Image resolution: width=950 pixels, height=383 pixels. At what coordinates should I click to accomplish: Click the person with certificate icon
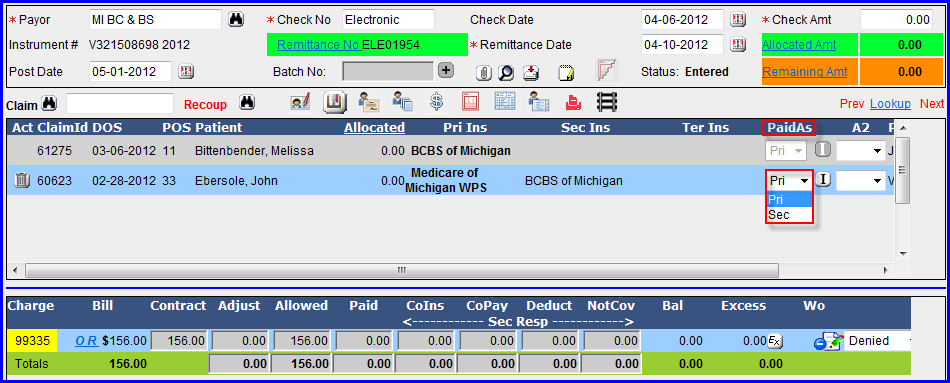tap(368, 102)
